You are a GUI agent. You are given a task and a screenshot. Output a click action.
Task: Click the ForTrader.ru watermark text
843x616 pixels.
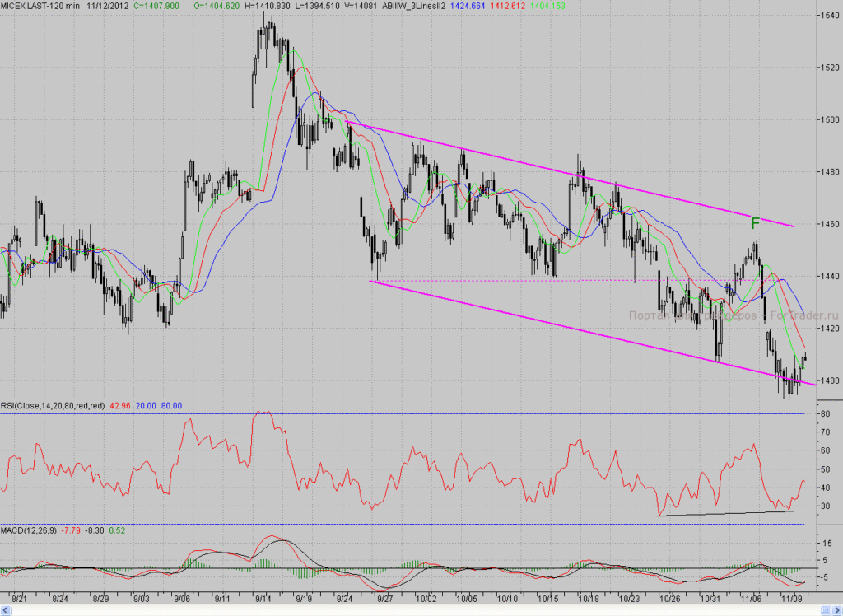[x=804, y=315]
